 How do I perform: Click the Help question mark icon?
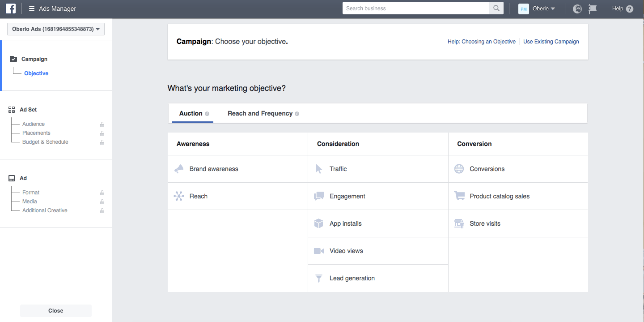630,9
